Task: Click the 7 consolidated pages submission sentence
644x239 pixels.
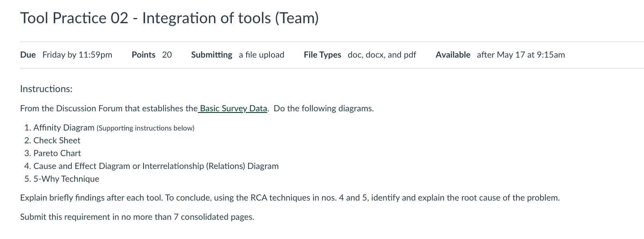Action: coord(137,217)
